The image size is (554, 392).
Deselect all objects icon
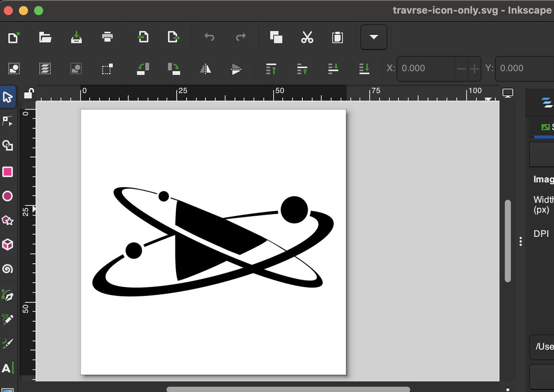tap(76, 69)
